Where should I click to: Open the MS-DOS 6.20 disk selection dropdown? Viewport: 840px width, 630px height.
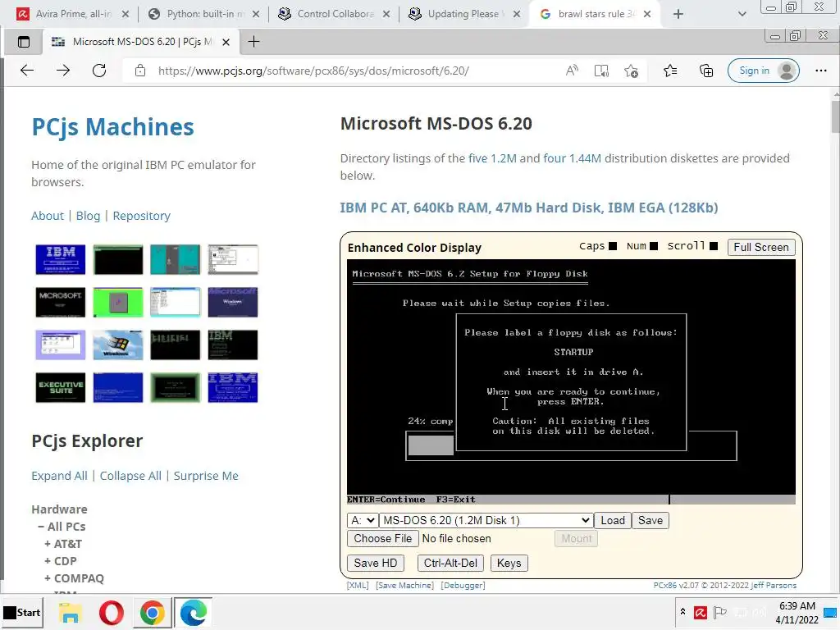coord(486,520)
